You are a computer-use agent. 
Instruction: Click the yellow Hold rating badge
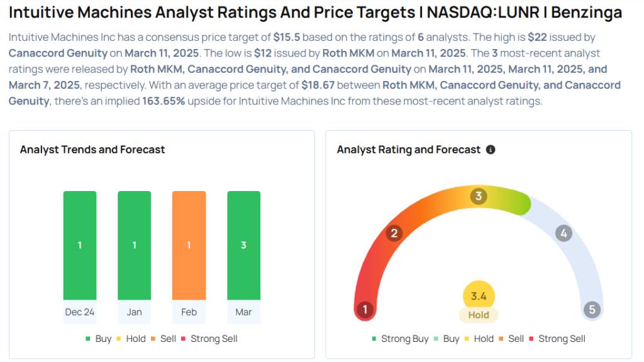coord(479,315)
